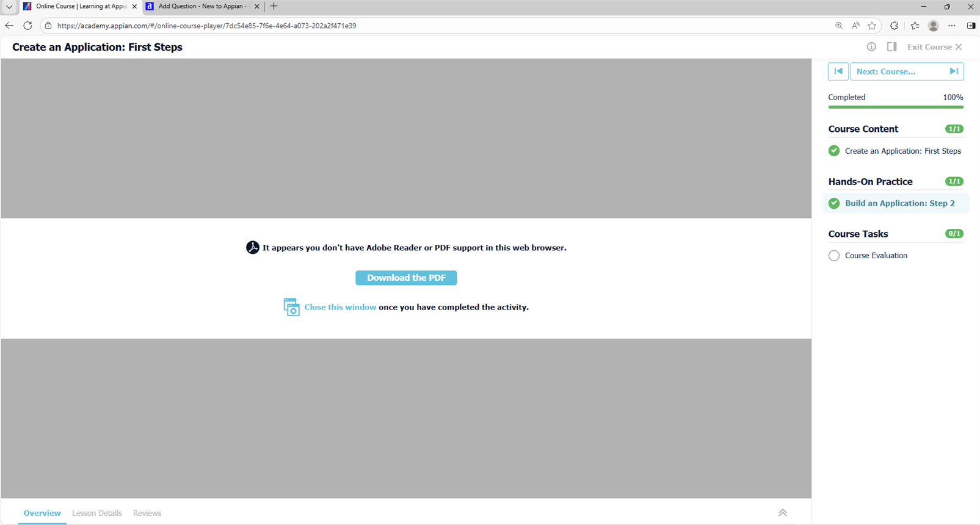The image size is (980, 525).
Task: Click checkmark next to Create an Application
Action: 834,151
